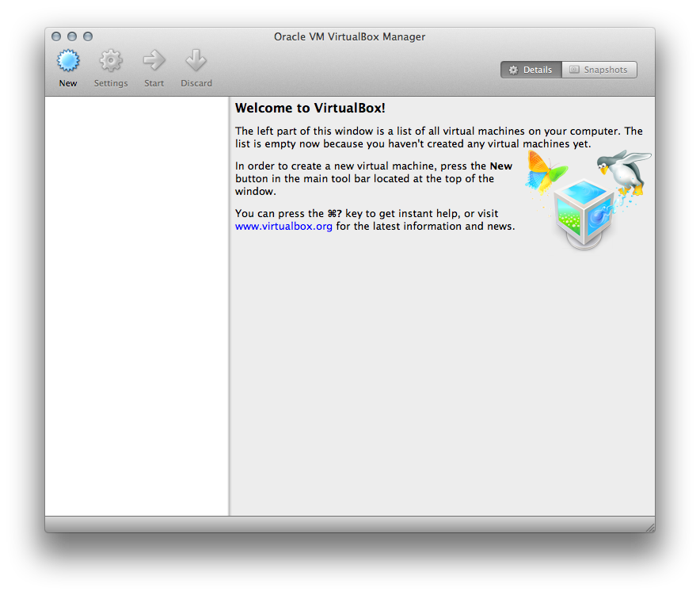Screen dimensions: 700x595
Task: Click the Start arrow toolbar icon
Action: tap(154, 61)
